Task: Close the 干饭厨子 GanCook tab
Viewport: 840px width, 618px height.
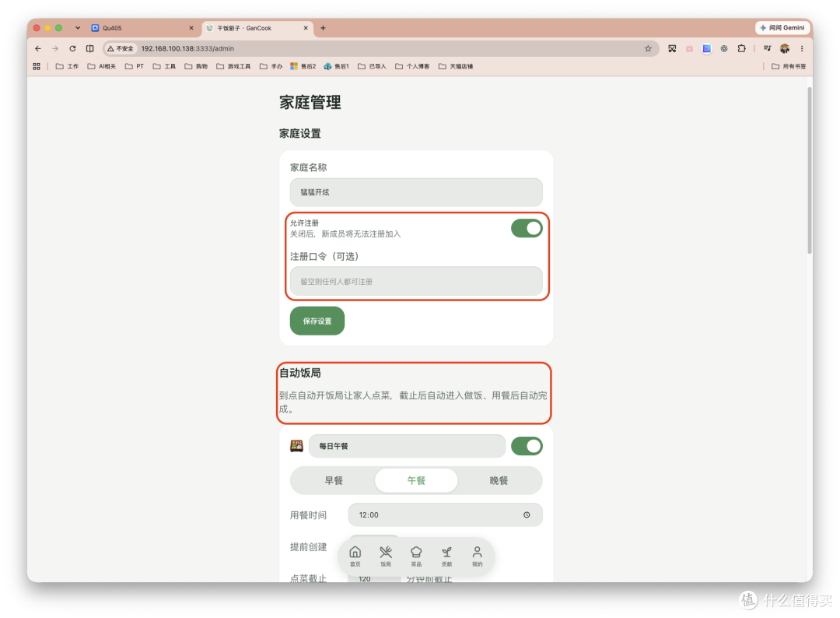Action: tap(306, 28)
